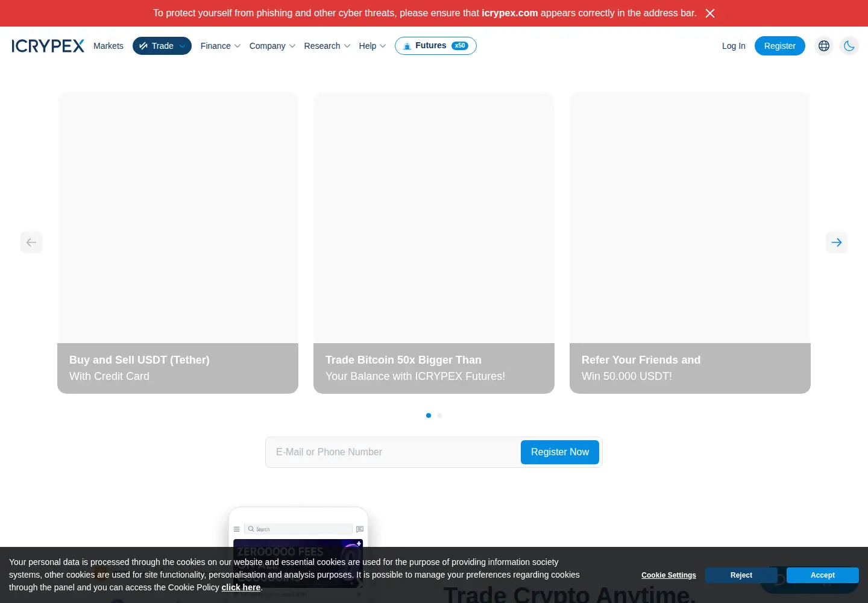Open Trade Bitcoin 50x Futures card
This screenshot has height=603, width=868.
(x=434, y=243)
